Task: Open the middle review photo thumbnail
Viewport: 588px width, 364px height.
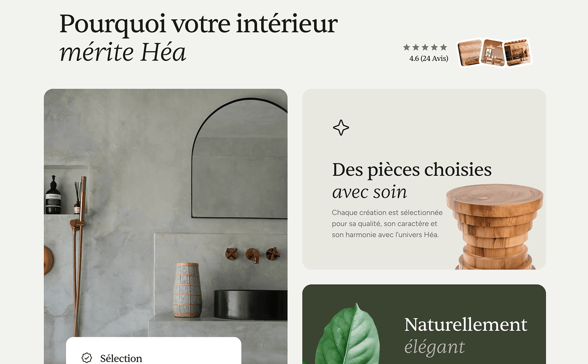Action: click(493, 53)
